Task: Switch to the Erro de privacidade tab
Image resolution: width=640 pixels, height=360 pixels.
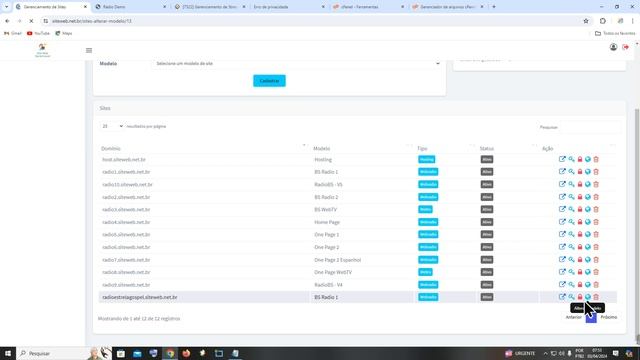Action: click(x=288, y=7)
